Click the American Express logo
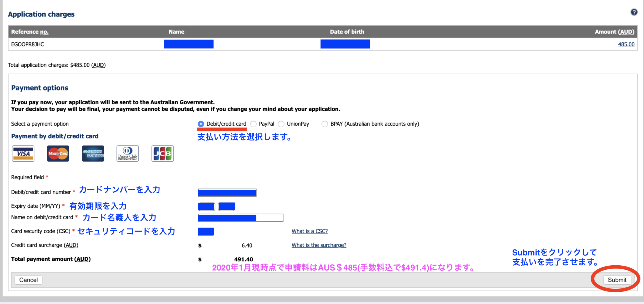 [x=93, y=154]
